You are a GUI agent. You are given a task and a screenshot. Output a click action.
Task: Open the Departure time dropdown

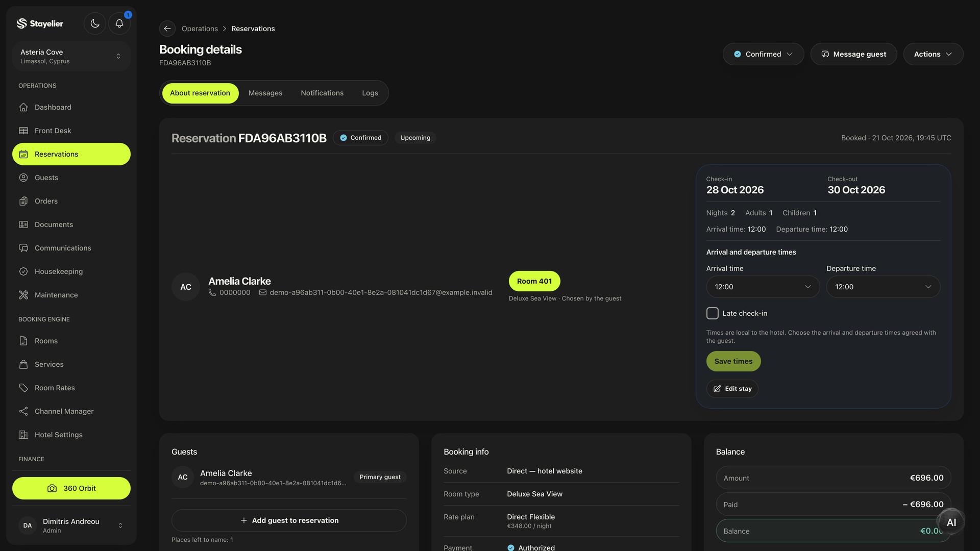[883, 287]
